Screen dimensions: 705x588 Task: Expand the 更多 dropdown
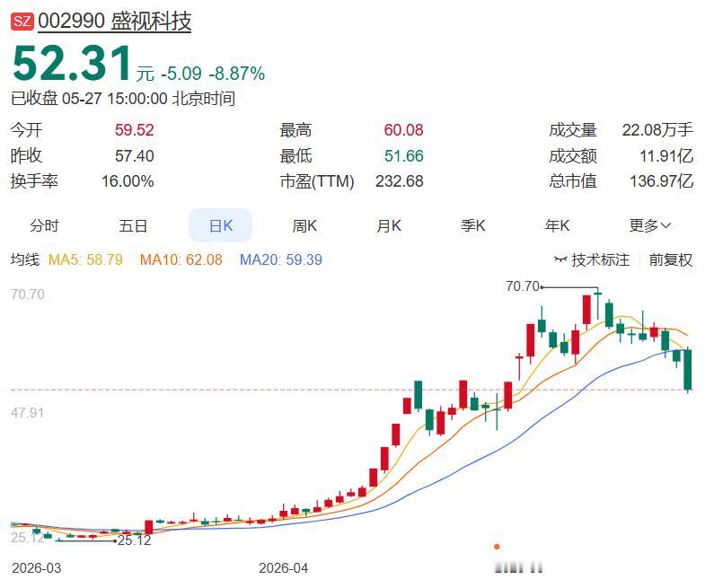[649, 225]
